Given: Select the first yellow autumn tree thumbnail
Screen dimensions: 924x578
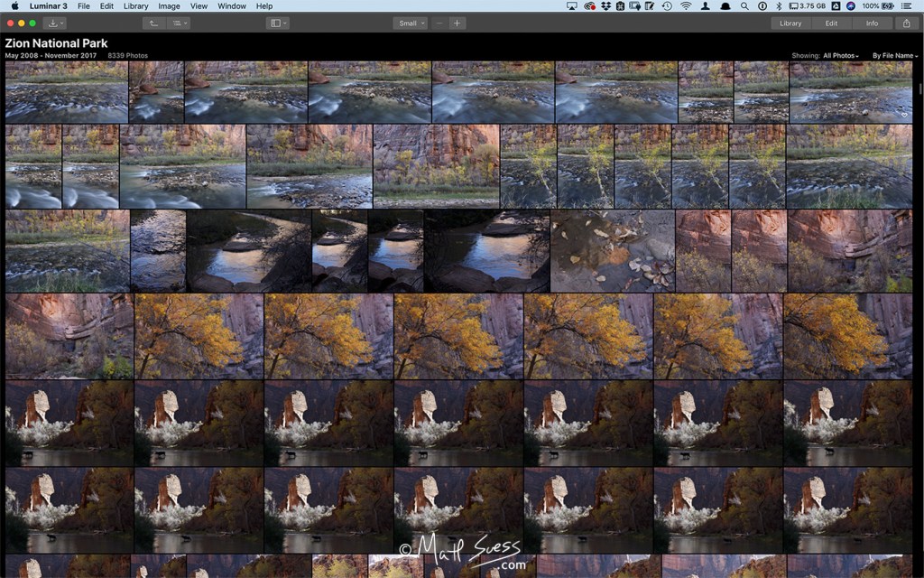Looking at the screenshot, I should pyautogui.click(x=199, y=336).
